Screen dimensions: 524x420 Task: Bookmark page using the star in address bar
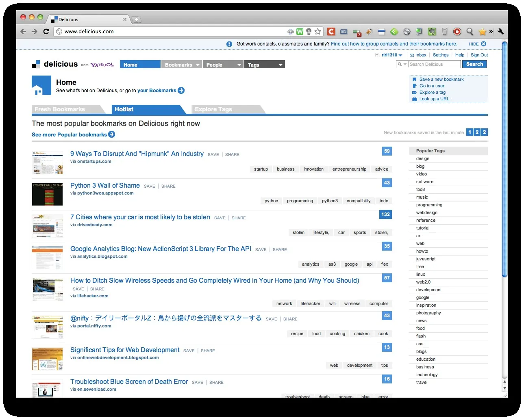(x=317, y=31)
